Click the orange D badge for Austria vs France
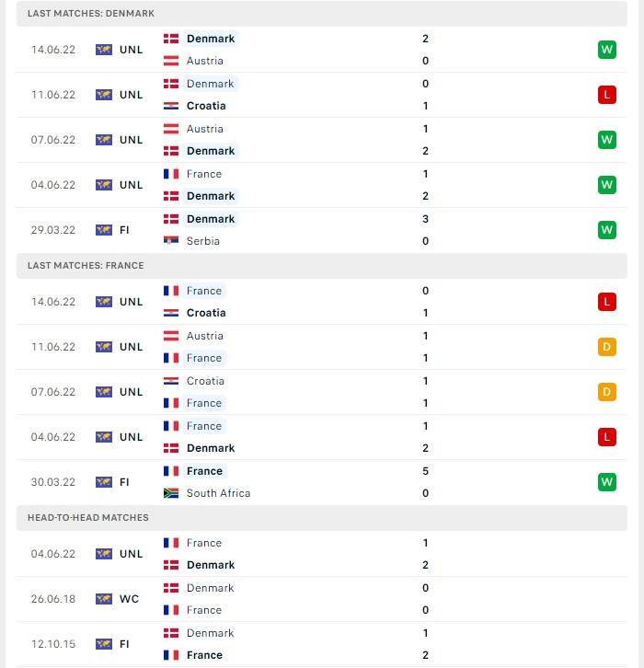 (x=606, y=347)
